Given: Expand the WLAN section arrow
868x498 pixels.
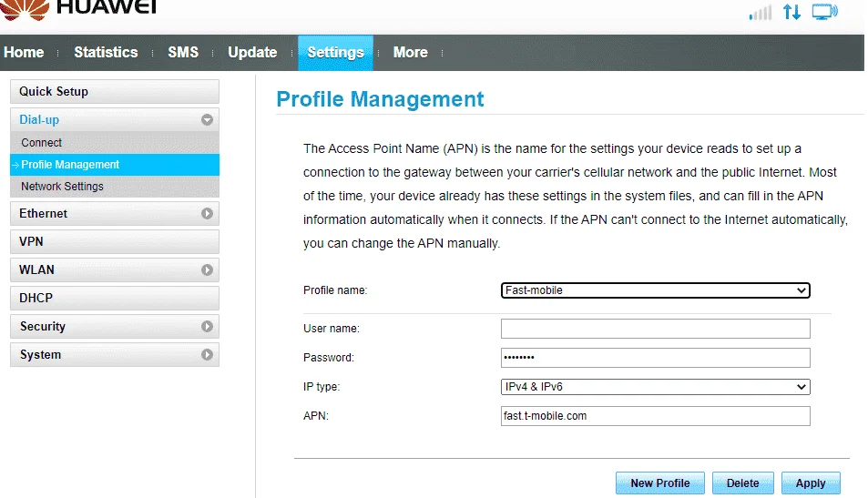Looking at the screenshot, I should [x=207, y=270].
